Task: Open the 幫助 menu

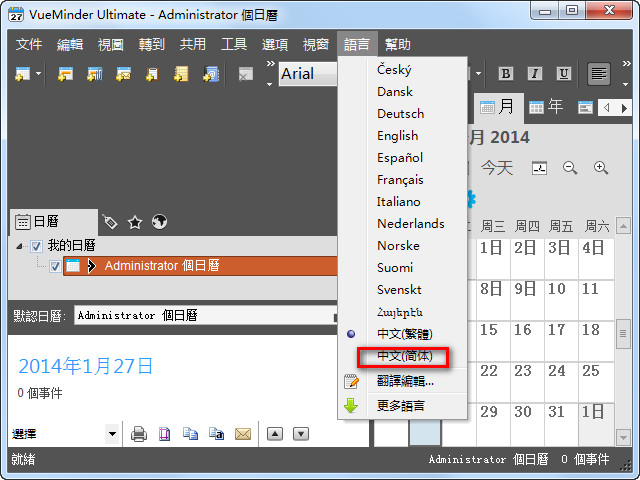Action: tap(398, 44)
